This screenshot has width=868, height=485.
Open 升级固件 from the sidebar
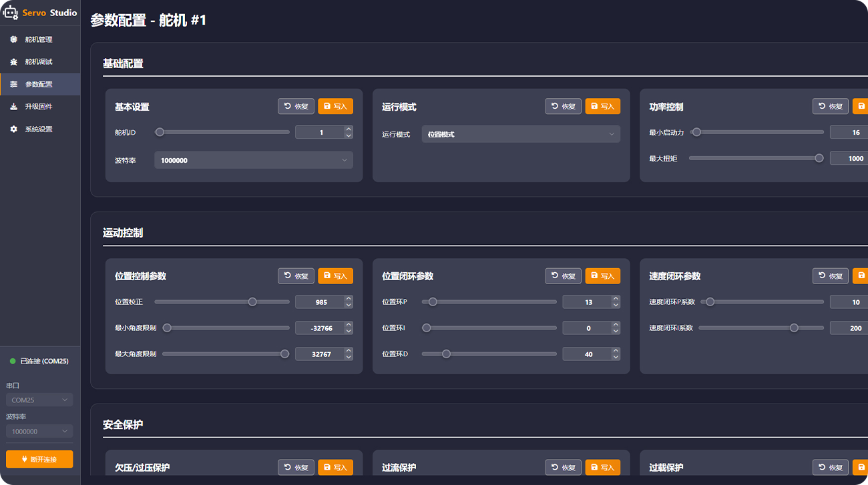pyautogui.click(x=40, y=107)
